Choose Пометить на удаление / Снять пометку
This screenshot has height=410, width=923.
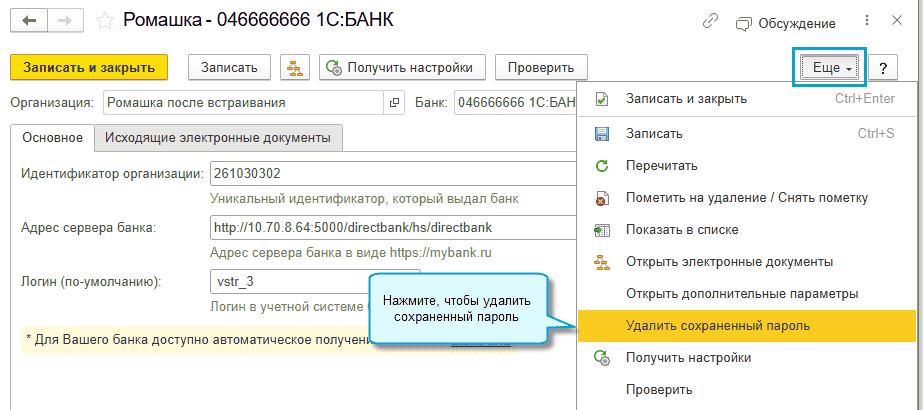click(x=746, y=198)
